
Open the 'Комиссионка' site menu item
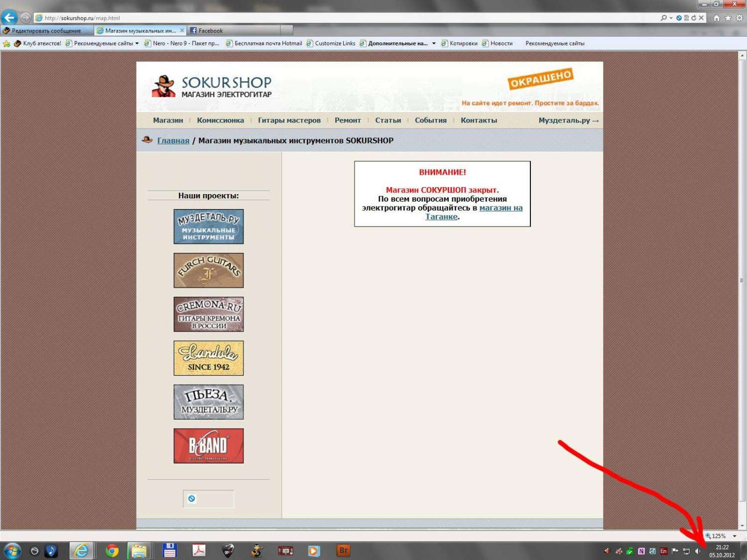pyautogui.click(x=220, y=120)
